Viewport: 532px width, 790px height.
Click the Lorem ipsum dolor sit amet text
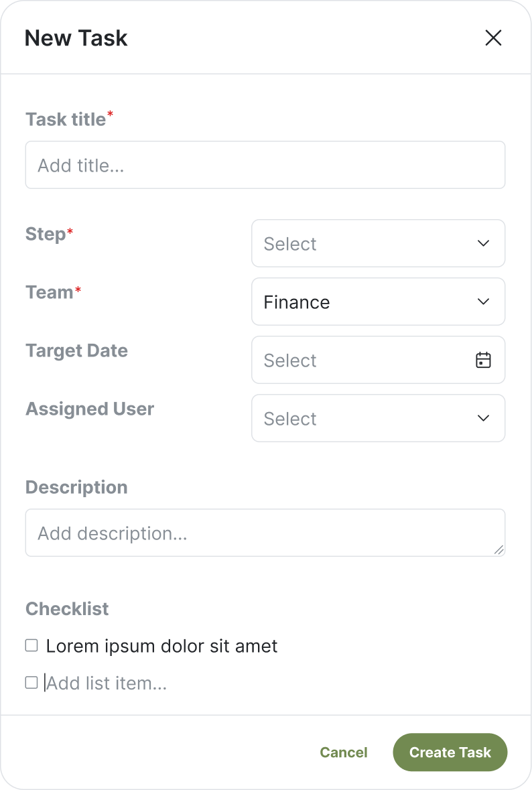coord(161,646)
